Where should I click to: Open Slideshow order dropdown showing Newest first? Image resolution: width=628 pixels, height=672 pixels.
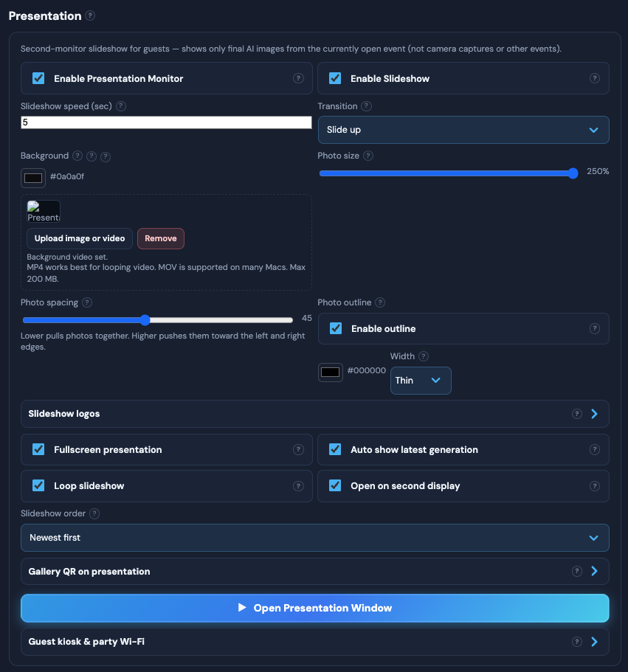pyautogui.click(x=315, y=538)
